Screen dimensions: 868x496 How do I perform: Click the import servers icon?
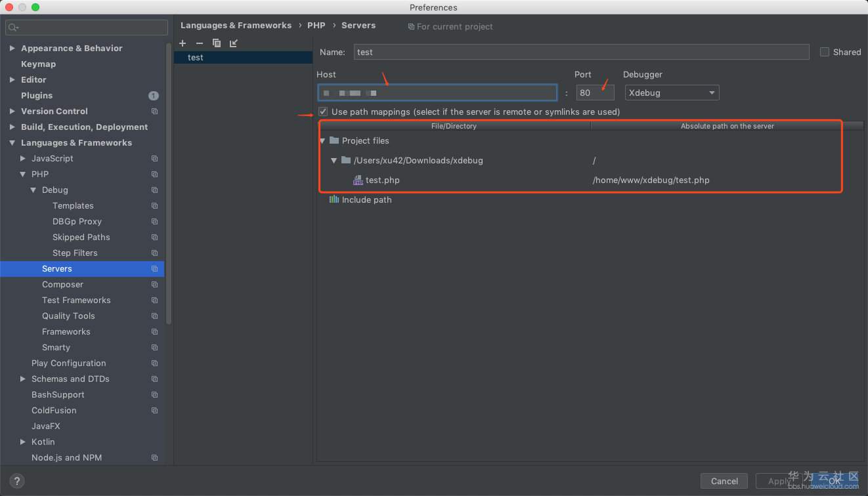tap(234, 43)
